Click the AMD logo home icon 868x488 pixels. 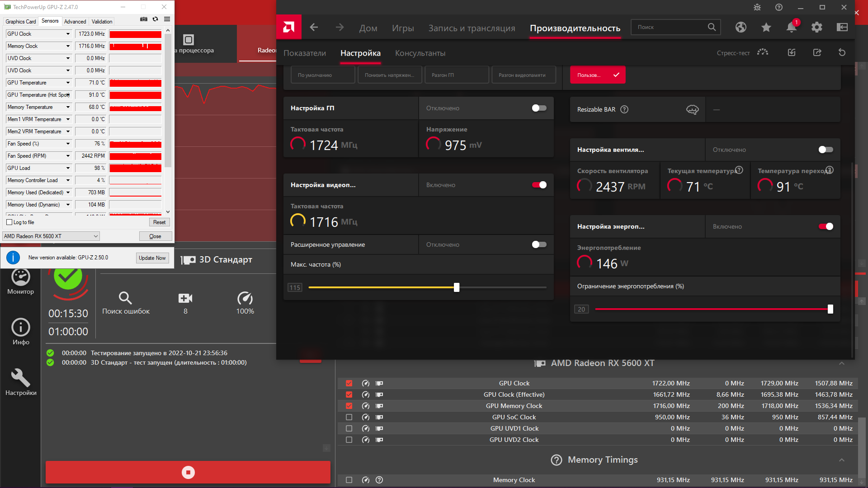[289, 27]
